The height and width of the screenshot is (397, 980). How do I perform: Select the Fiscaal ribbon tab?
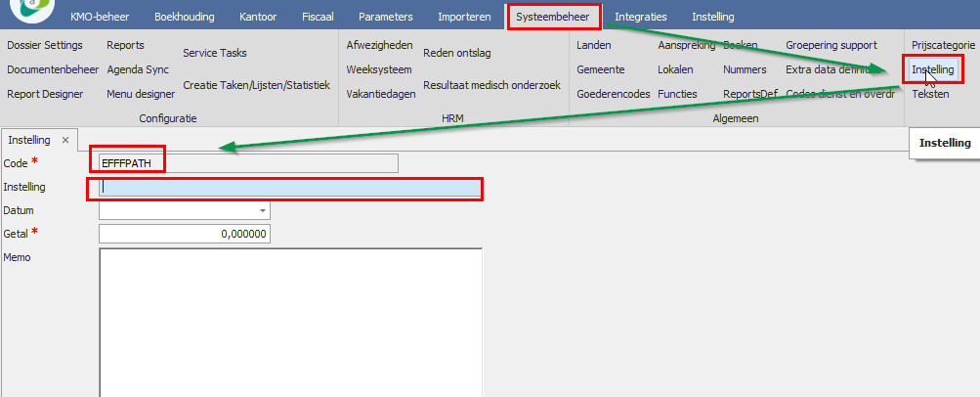[x=318, y=17]
